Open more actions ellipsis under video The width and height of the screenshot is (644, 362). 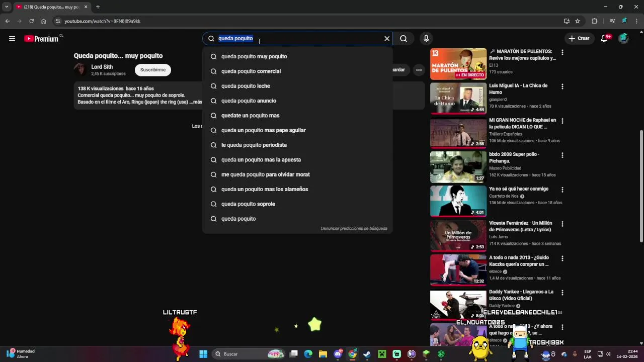click(419, 70)
